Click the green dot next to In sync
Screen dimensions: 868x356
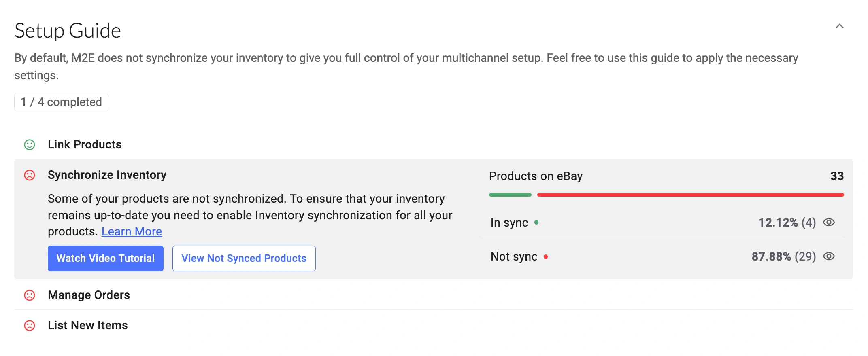pos(536,222)
